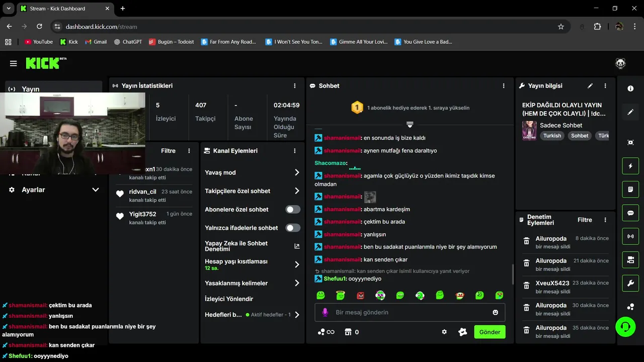Screen dimensions: 644x362
Task: Open Kanal Eylemleri three-dot menu
Action: pos(295,151)
